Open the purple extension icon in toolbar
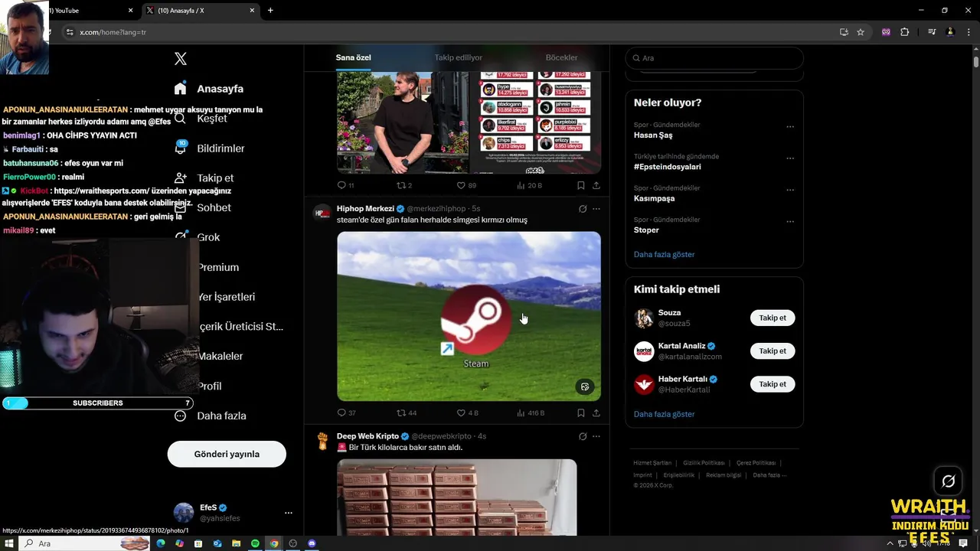This screenshot has height=551, width=980. (x=886, y=32)
